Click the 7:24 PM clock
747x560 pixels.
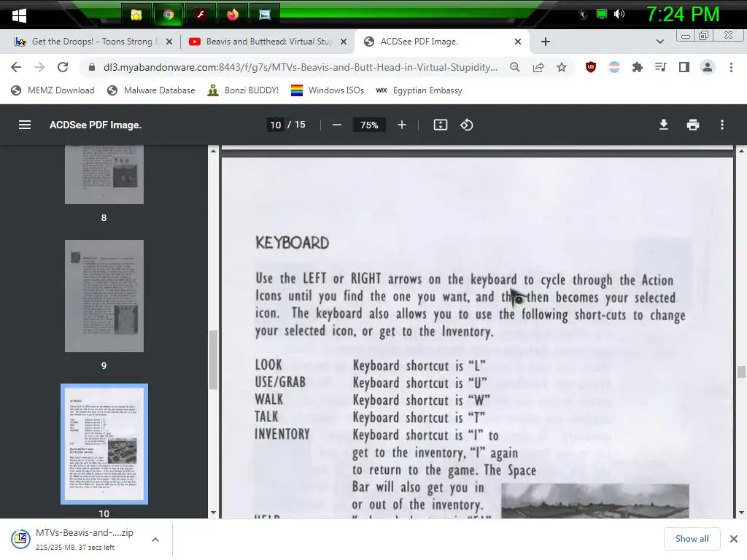tap(682, 15)
